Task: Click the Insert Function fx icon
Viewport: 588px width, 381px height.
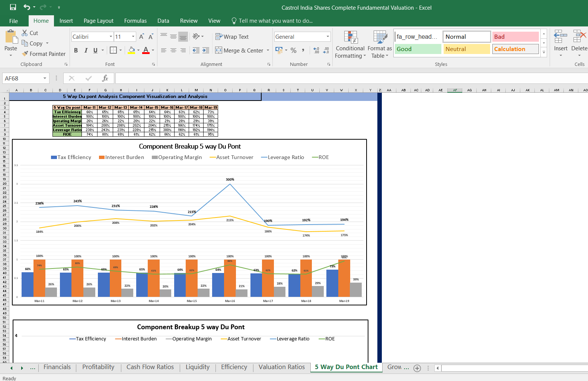Action: pyautogui.click(x=105, y=78)
